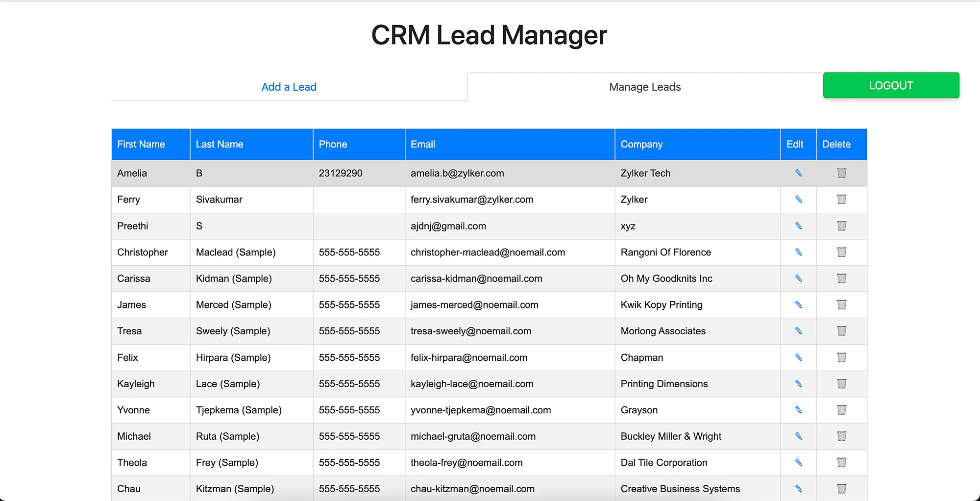Delete the James Merced lead
Image resolution: width=980 pixels, height=501 pixels.
coord(841,305)
